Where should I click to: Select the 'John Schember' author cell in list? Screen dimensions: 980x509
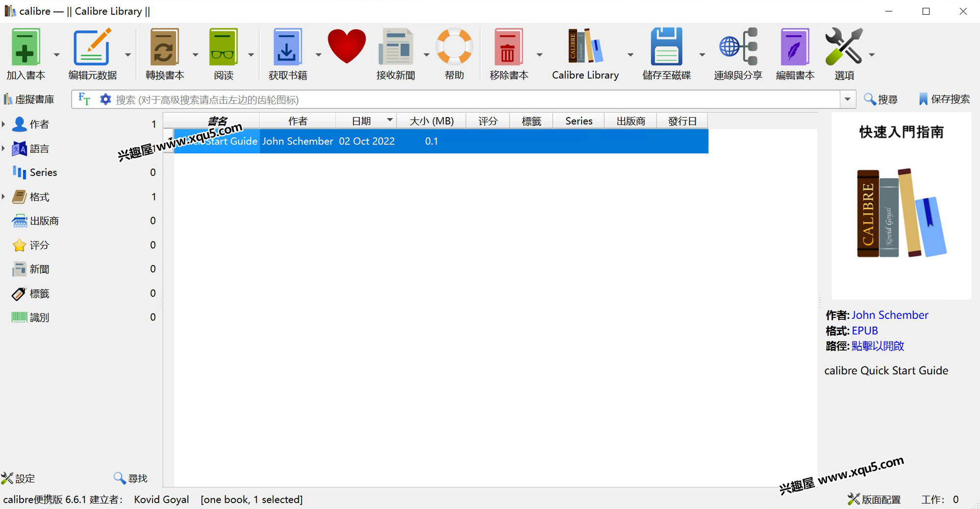coord(297,141)
